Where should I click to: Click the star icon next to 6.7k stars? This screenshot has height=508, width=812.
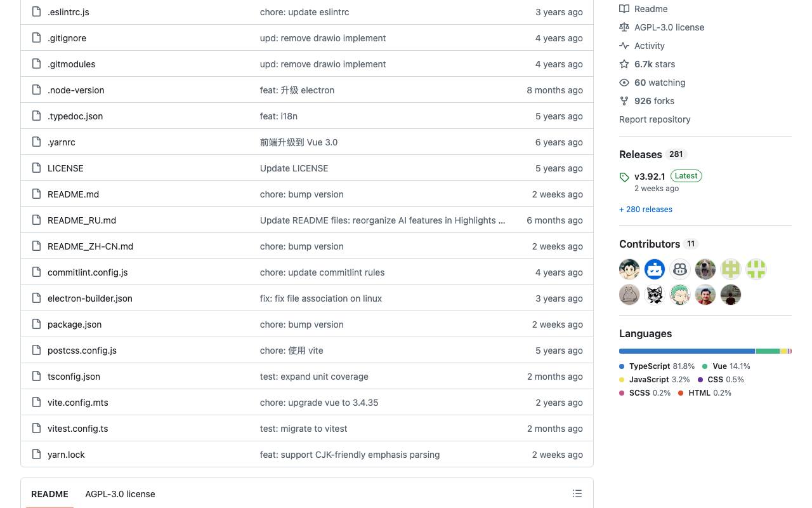624,64
